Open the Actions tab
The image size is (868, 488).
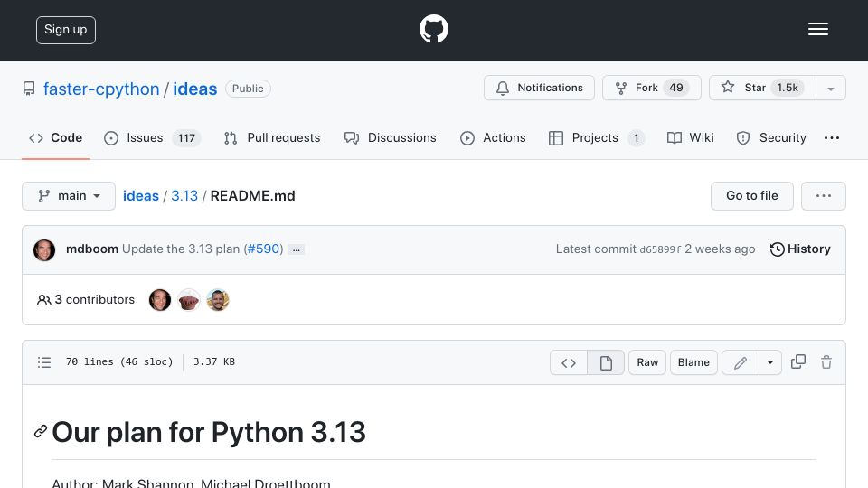click(x=493, y=137)
